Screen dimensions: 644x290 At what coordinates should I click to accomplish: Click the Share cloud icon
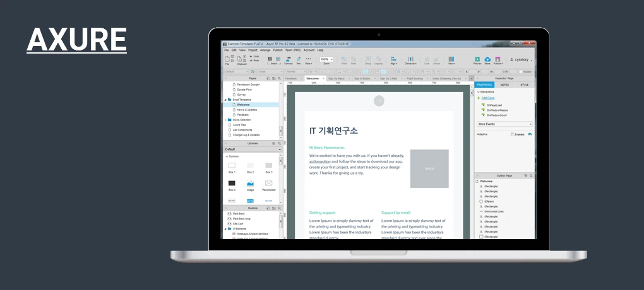click(x=487, y=59)
